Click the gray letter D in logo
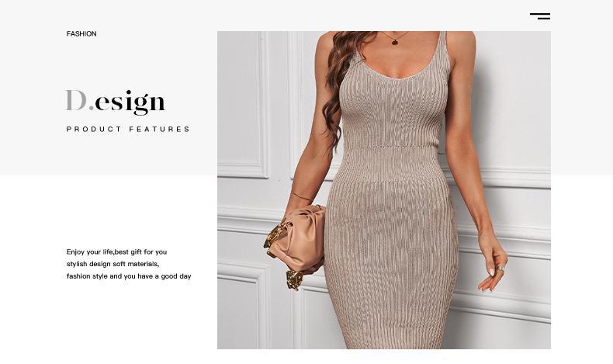This screenshot has width=613, height=364. pos(76,100)
